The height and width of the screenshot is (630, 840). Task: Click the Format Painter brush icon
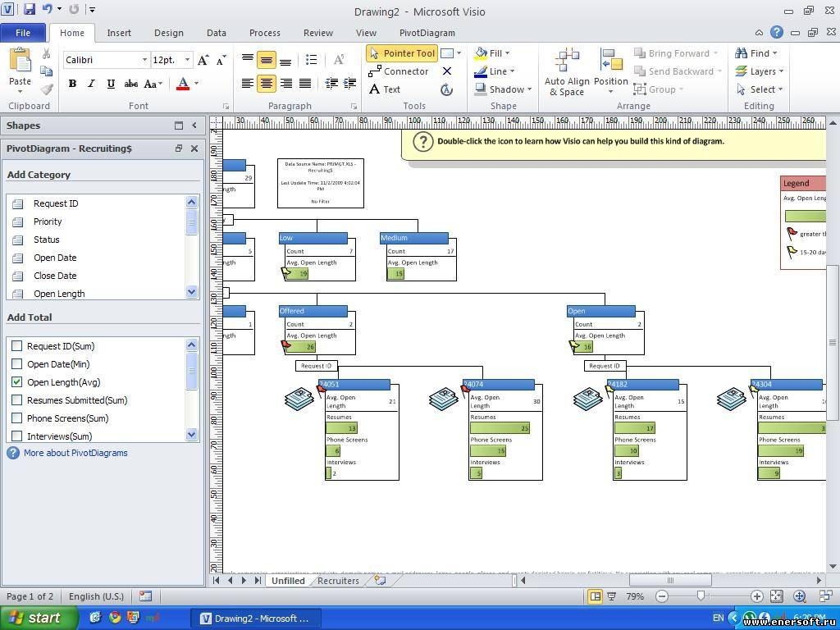pyautogui.click(x=47, y=89)
